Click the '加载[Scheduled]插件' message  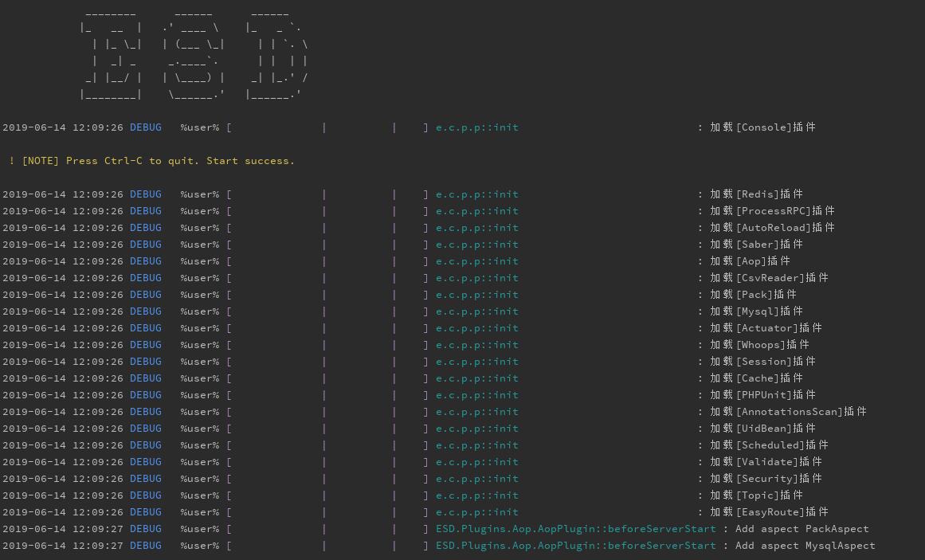point(769,445)
